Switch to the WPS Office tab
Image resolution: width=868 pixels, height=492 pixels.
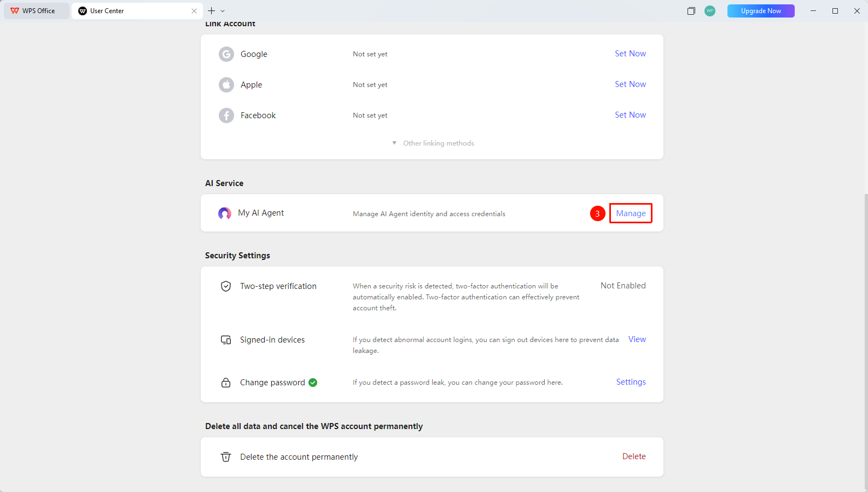(x=37, y=11)
